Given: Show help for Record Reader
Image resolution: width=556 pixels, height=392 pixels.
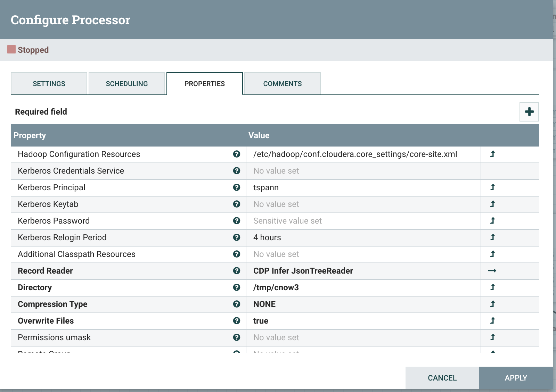Looking at the screenshot, I should click(x=237, y=271).
